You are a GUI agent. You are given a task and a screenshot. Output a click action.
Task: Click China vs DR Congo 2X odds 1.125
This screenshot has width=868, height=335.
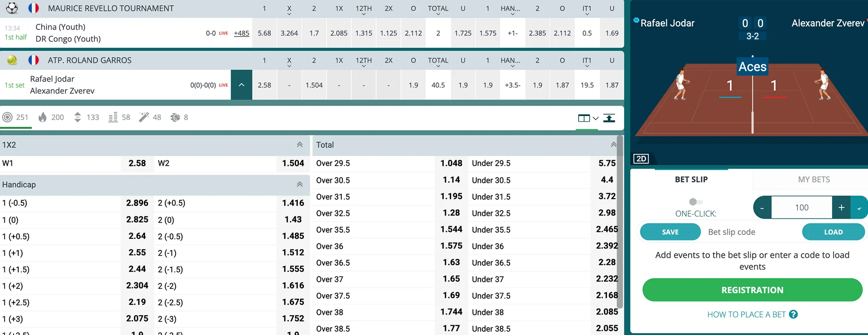coord(388,33)
